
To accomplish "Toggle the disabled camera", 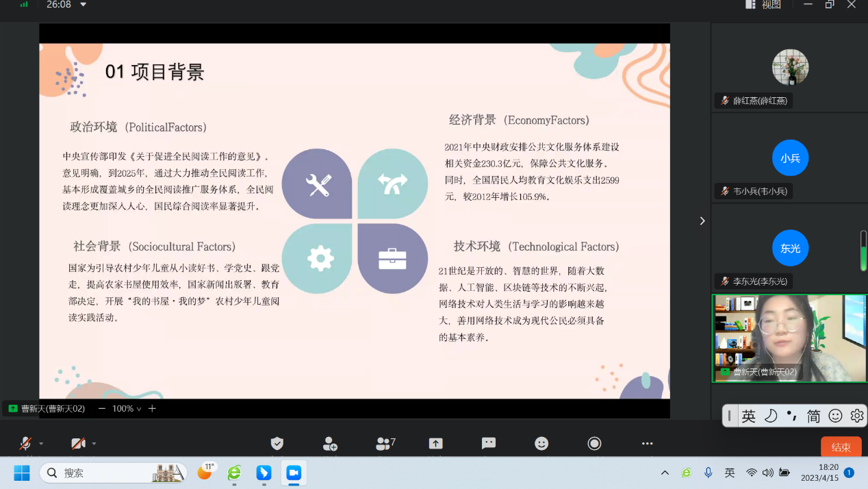I will tap(78, 444).
